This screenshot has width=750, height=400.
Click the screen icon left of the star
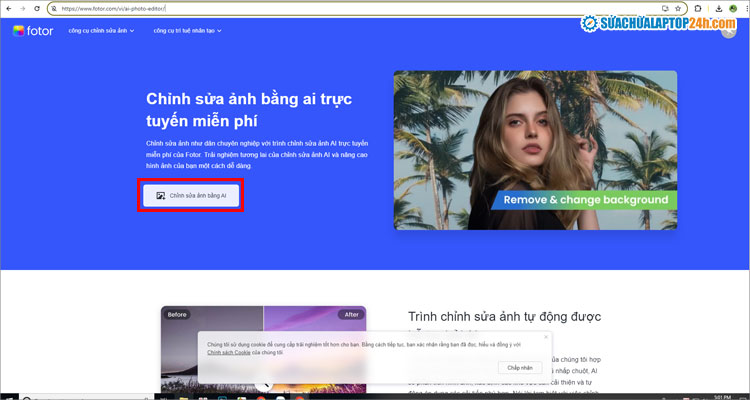665,9
